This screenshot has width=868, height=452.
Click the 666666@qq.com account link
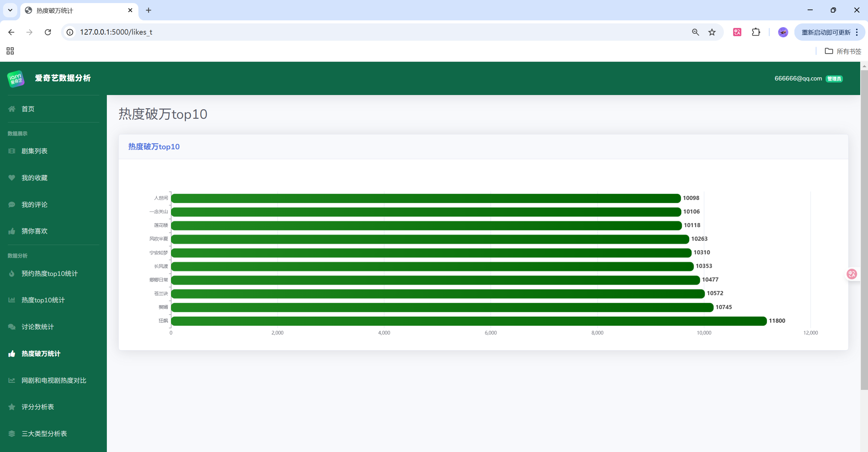click(798, 79)
